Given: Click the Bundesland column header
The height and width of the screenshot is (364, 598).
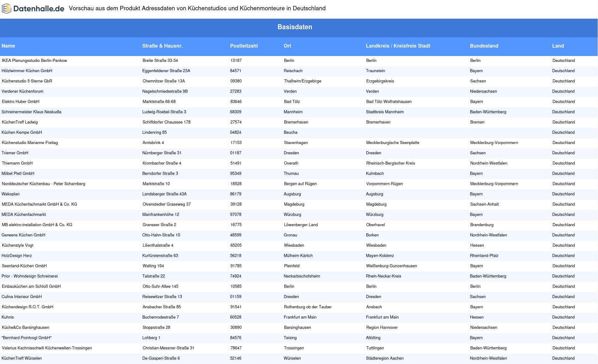Looking at the screenshot, I should 484,46.
